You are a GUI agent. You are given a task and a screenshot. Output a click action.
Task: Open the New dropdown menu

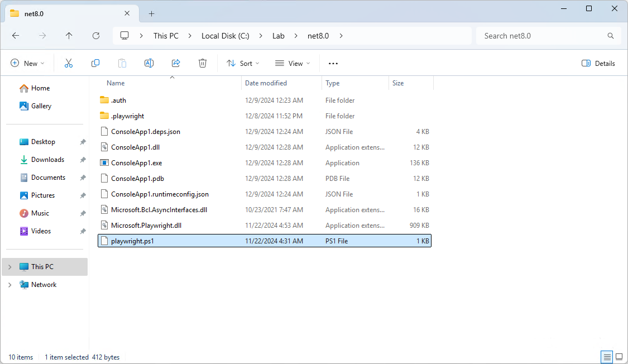(27, 63)
